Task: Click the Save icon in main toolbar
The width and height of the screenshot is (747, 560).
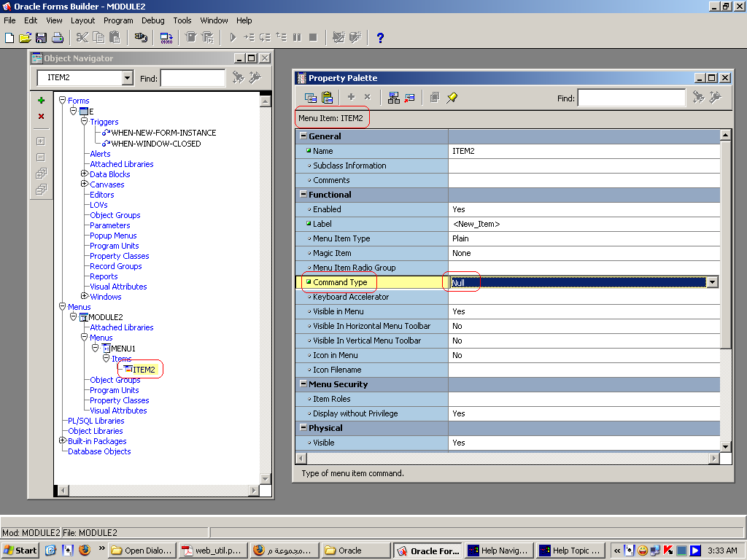Action: click(x=42, y=38)
